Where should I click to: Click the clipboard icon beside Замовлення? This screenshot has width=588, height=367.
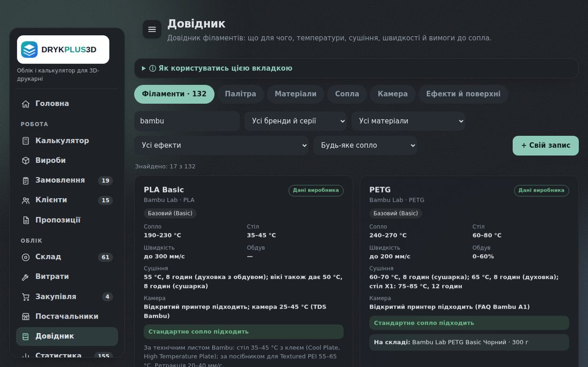click(x=26, y=181)
